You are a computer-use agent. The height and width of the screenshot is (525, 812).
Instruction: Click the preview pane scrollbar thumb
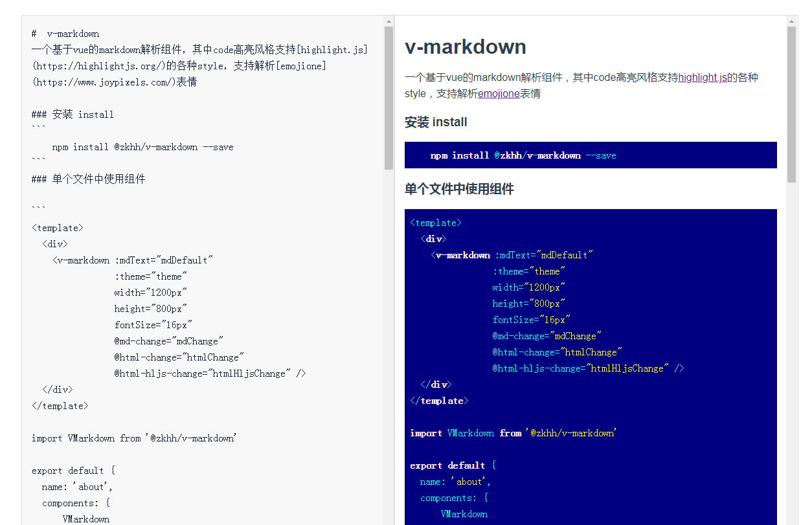[x=792, y=104]
